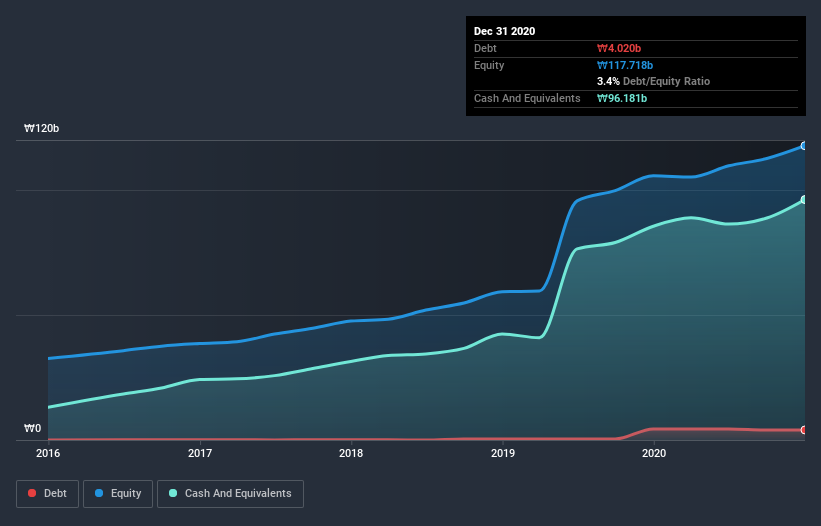Toggle the Debt legend button
Image resolution: width=821 pixels, height=526 pixels.
tap(47, 494)
